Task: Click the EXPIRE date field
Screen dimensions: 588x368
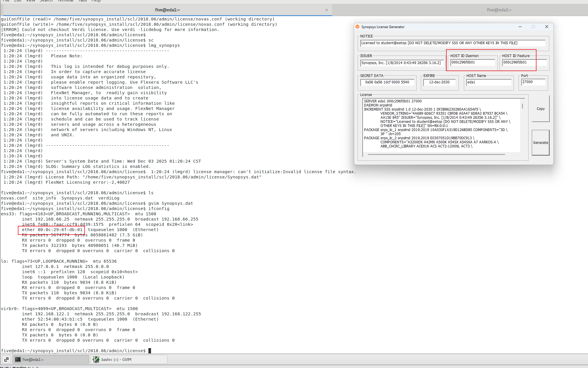Action: point(439,82)
